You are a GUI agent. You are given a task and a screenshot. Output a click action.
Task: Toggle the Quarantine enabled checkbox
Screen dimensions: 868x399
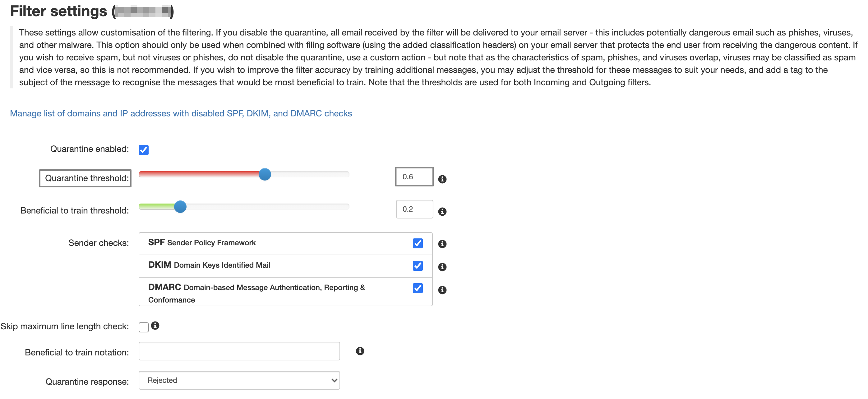click(x=144, y=150)
